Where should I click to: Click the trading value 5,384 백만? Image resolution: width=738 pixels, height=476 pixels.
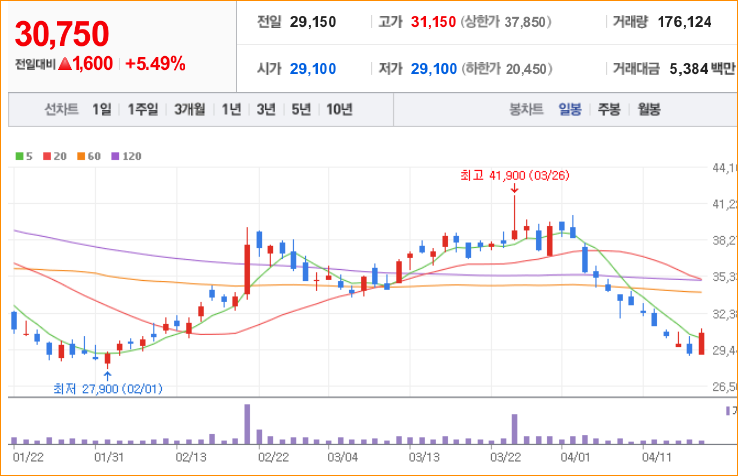[x=702, y=69]
